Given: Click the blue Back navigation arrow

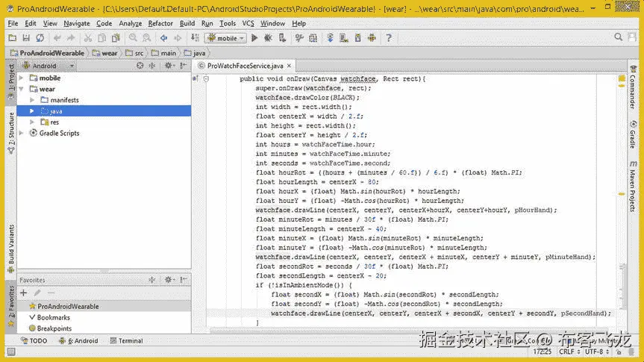Looking at the screenshot, I should coord(163,38).
